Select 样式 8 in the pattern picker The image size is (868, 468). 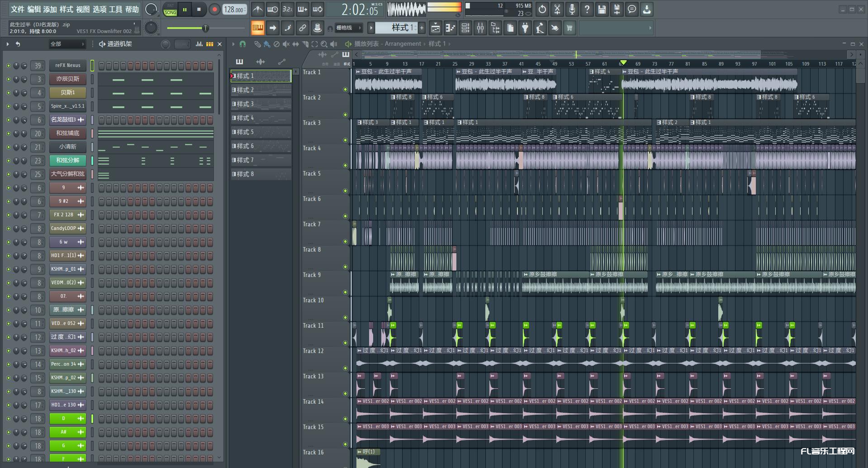261,174
